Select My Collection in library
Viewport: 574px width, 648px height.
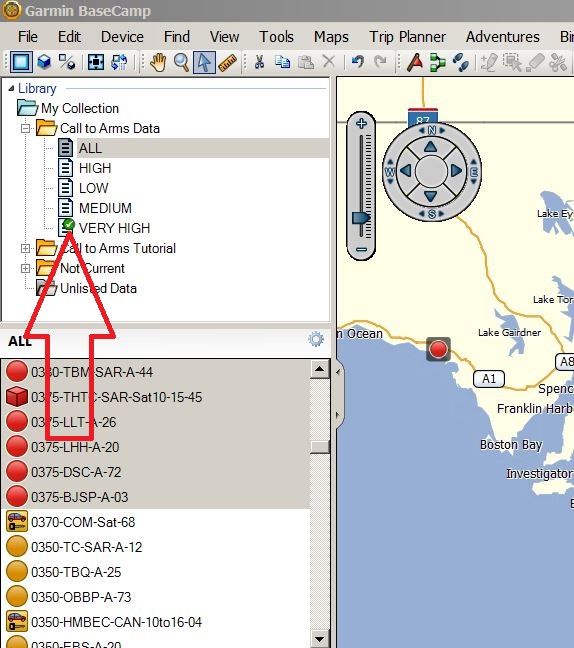coord(80,108)
